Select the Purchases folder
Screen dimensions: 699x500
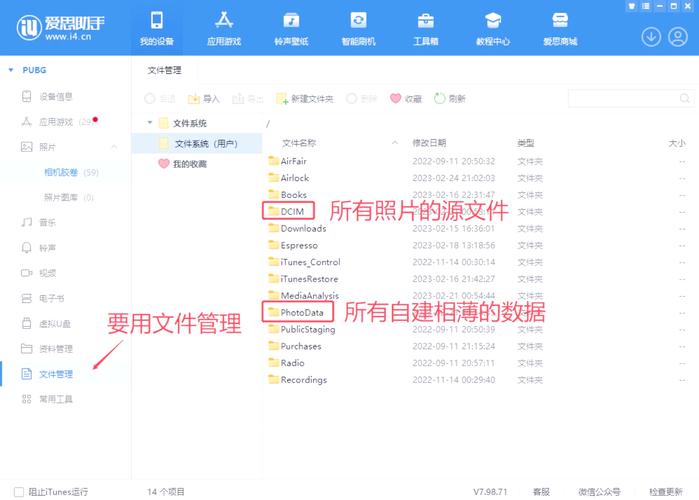295,346
